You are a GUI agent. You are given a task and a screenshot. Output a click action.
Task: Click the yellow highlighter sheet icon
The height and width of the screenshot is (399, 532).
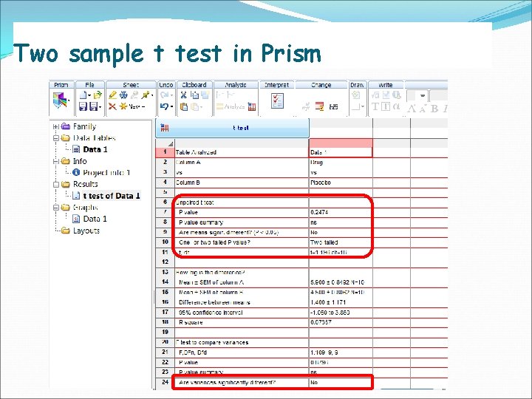112,95
